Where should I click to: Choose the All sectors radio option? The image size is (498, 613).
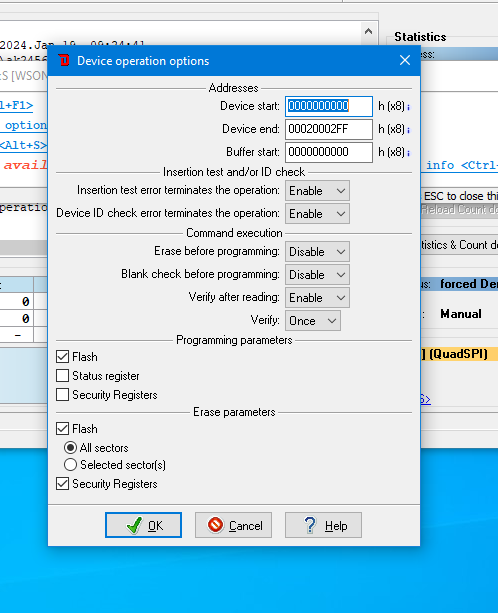coord(70,448)
